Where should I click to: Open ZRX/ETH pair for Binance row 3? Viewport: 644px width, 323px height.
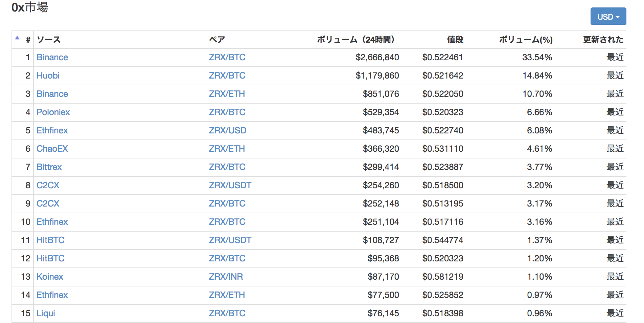pos(227,94)
